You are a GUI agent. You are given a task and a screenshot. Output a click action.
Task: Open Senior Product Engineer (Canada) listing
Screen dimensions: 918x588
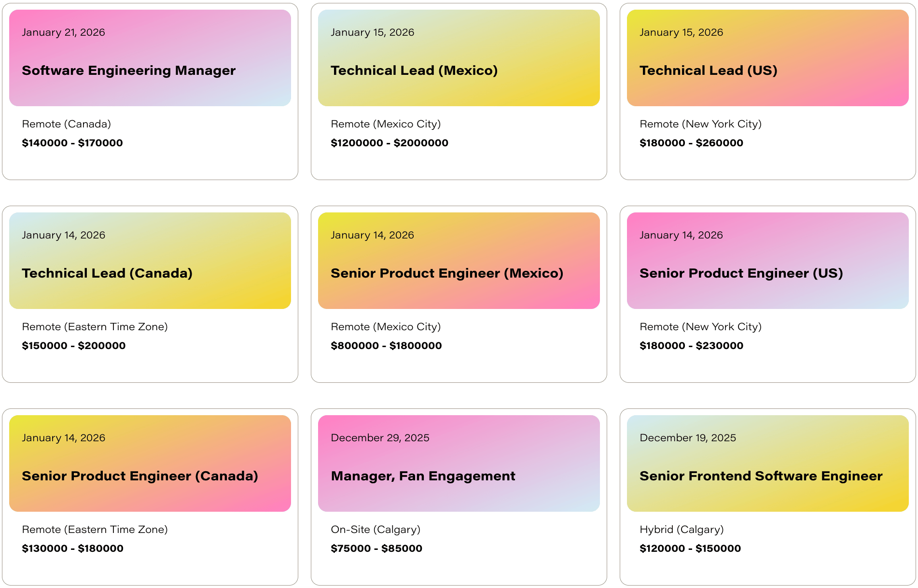click(140, 476)
